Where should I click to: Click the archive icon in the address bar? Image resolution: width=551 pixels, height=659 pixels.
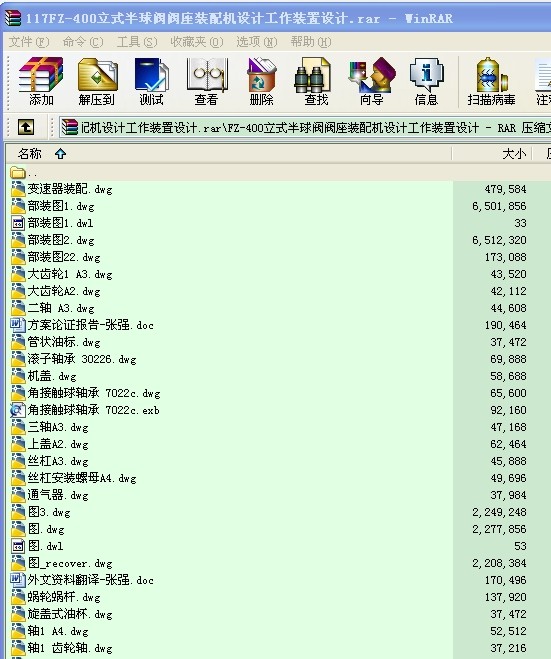pyautogui.click(x=70, y=127)
